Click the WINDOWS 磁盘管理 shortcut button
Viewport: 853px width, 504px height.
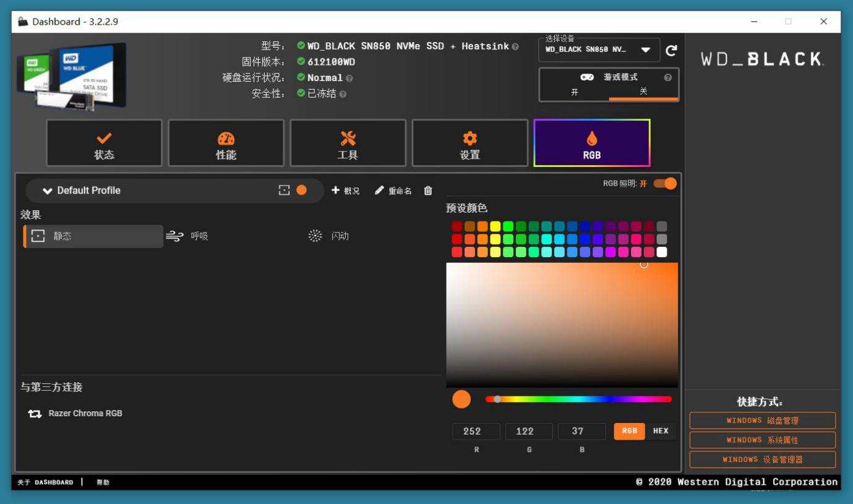coord(763,421)
